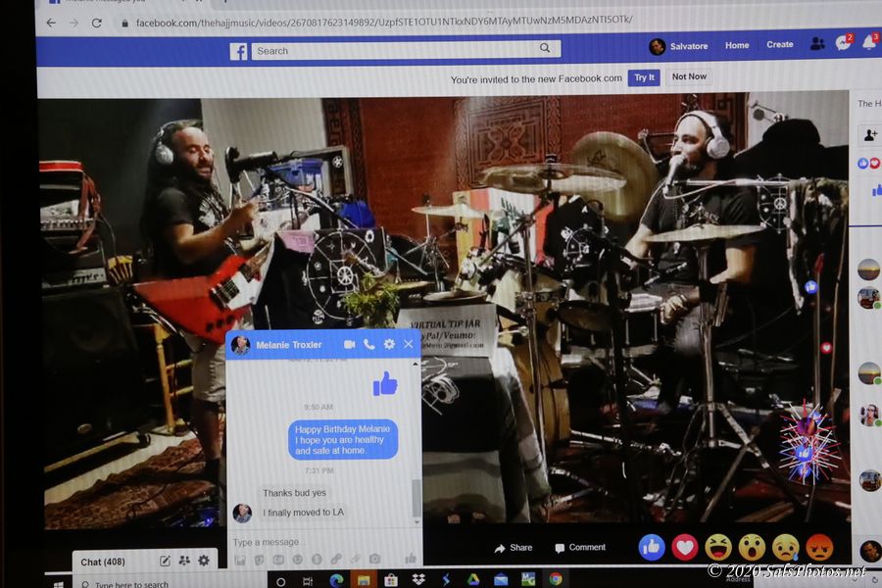Click the Try It button
882x588 pixels.
tap(644, 77)
